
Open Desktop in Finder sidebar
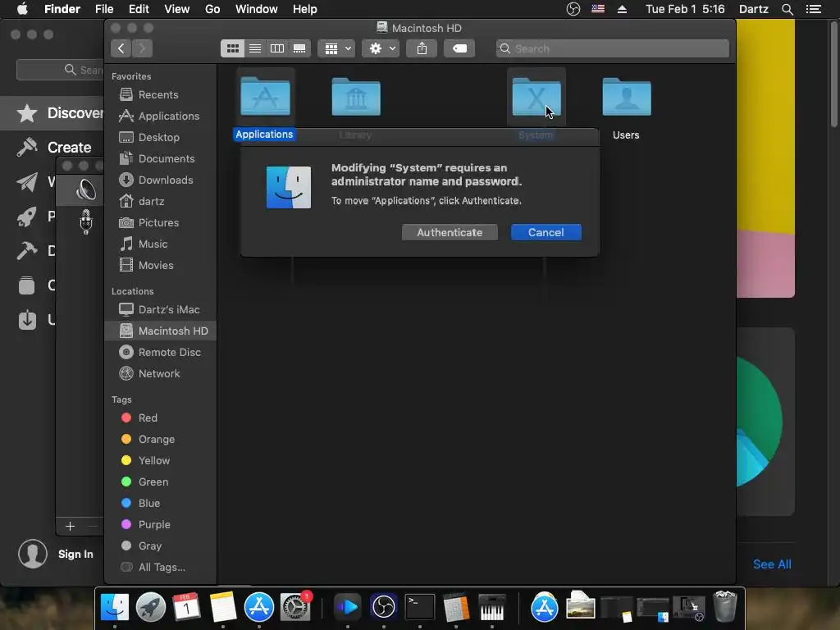coord(161,138)
